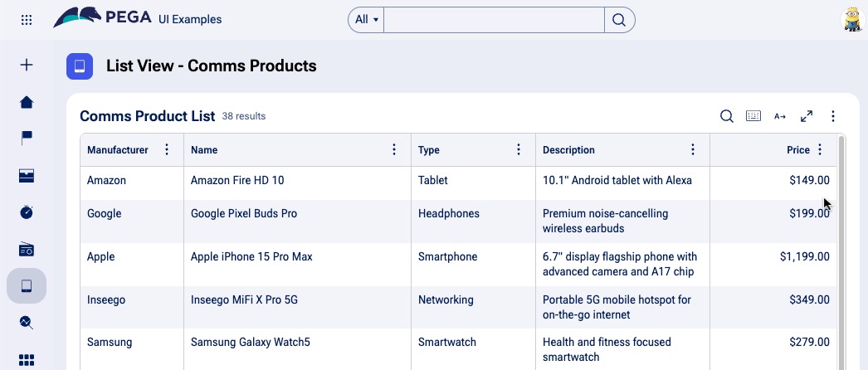
Task: Click the table vertical scrollbar
Action: point(841,249)
